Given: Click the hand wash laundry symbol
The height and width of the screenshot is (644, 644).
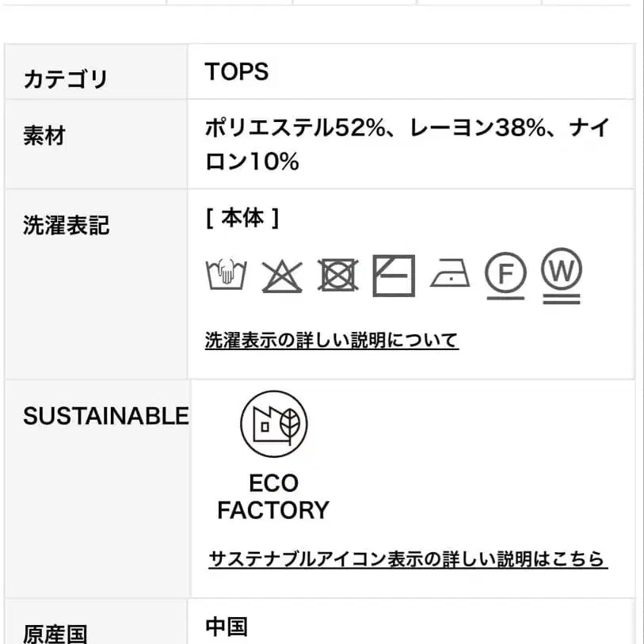Looking at the screenshot, I should coord(226,273).
